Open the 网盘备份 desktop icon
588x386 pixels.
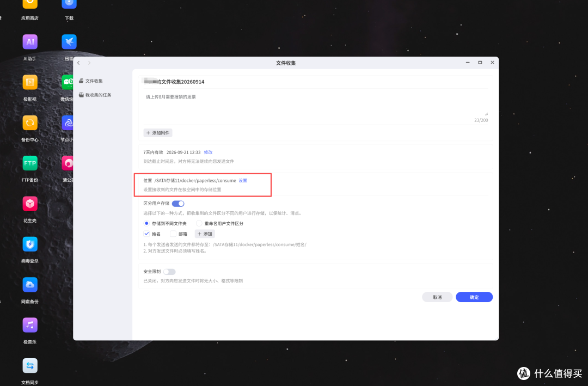point(30,285)
